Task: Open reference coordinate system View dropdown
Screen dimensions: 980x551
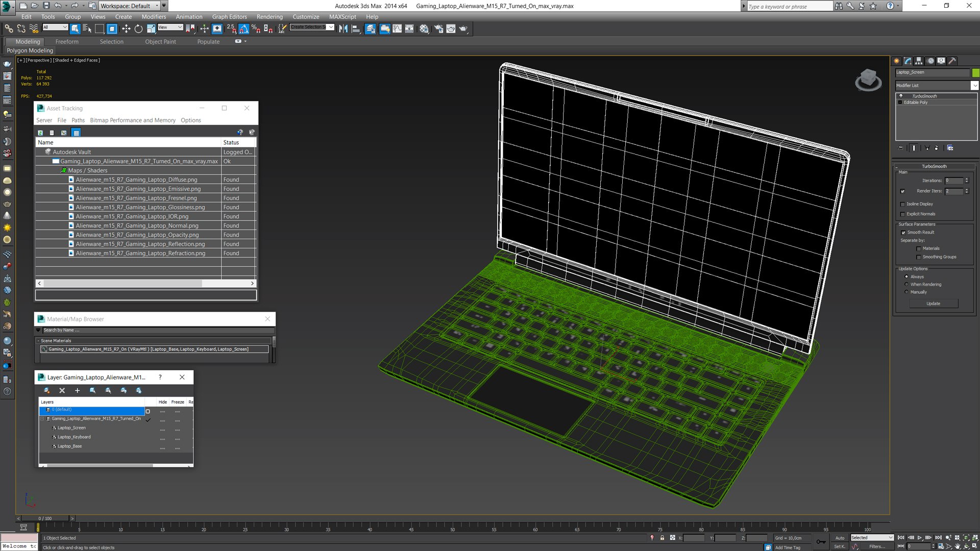Action: (x=170, y=27)
